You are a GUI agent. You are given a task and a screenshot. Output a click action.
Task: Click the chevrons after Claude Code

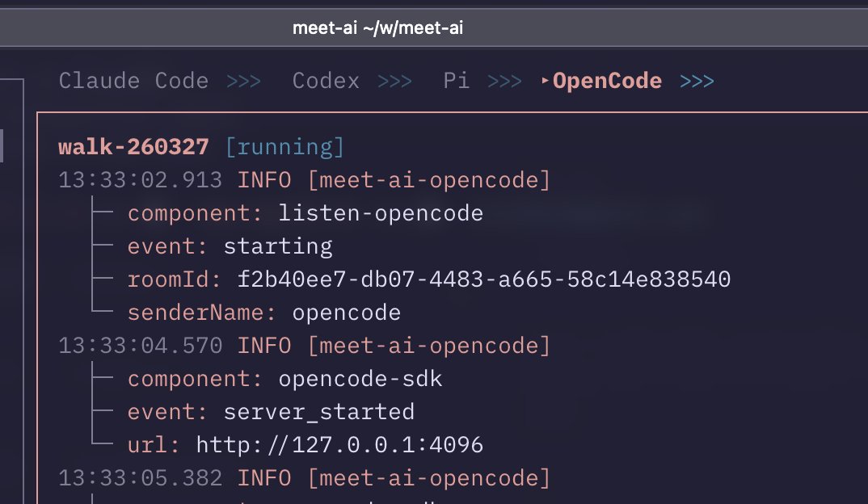(x=243, y=81)
